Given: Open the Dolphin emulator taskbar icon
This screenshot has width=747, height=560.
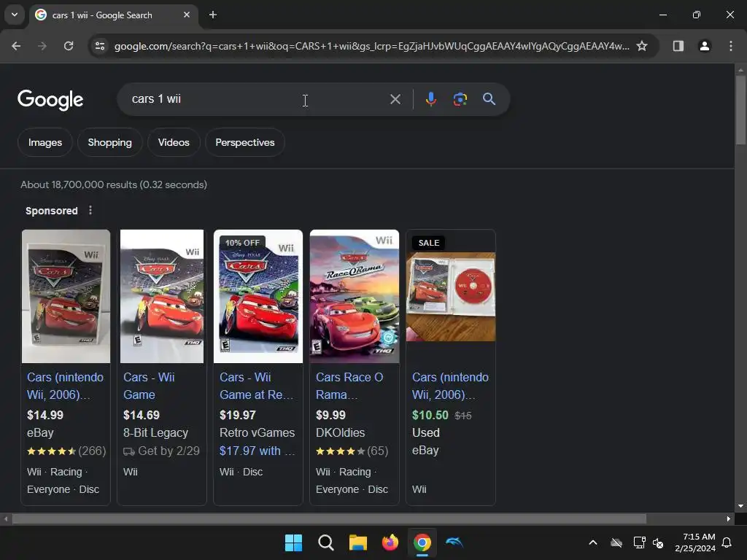Looking at the screenshot, I should point(454,542).
